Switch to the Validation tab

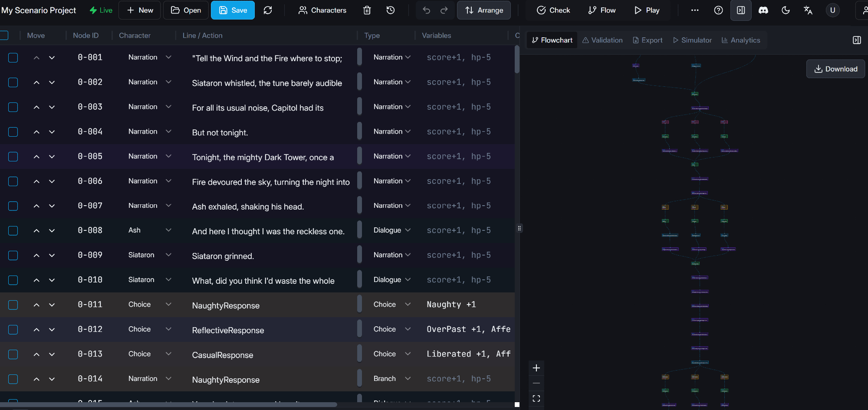pyautogui.click(x=602, y=40)
